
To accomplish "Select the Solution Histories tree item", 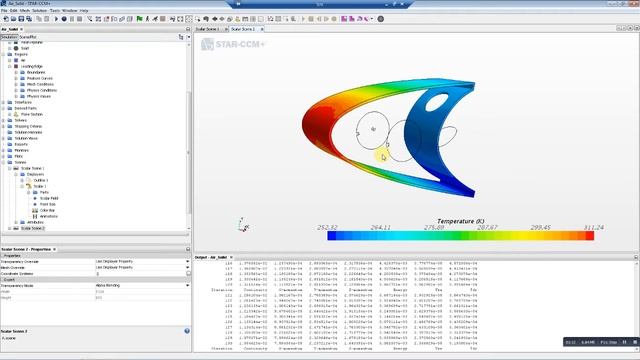I will tap(28, 132).
